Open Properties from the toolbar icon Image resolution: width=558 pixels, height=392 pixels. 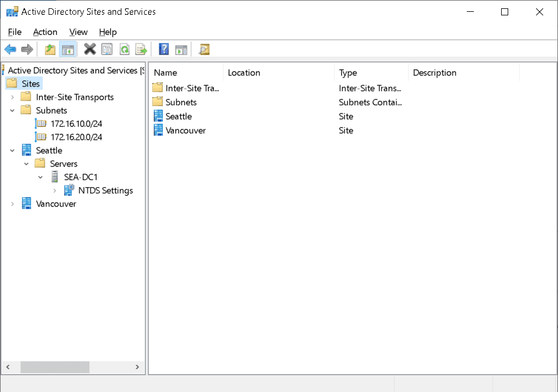(x=107, y=49)
